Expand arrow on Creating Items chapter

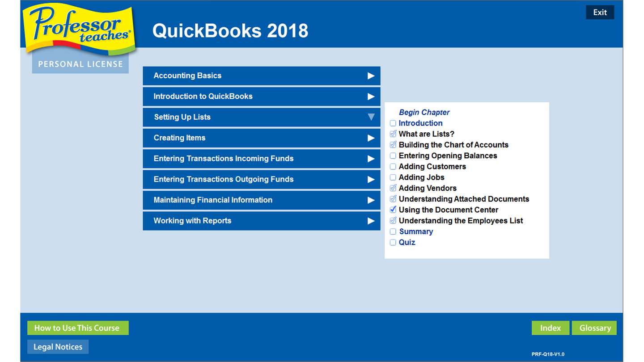tap(371, 138)
